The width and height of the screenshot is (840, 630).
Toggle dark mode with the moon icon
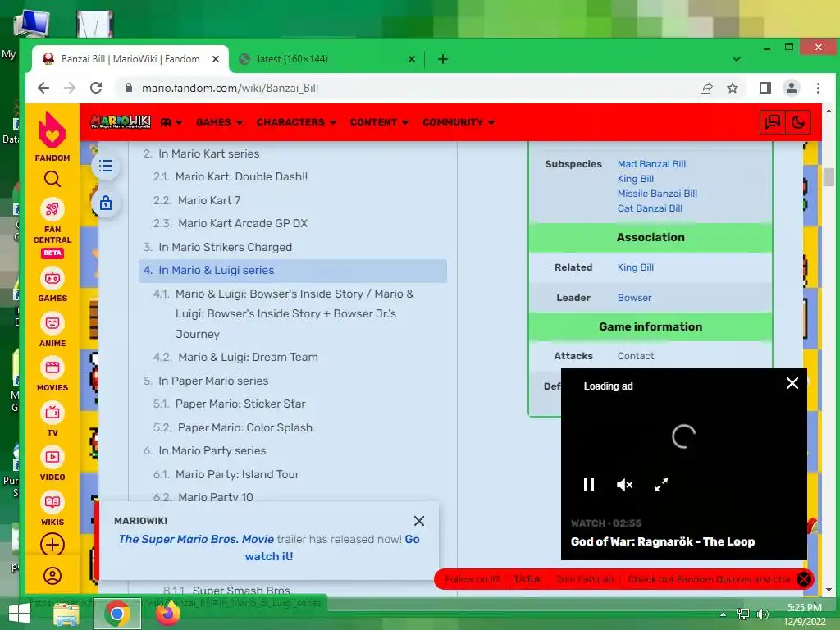797,122
